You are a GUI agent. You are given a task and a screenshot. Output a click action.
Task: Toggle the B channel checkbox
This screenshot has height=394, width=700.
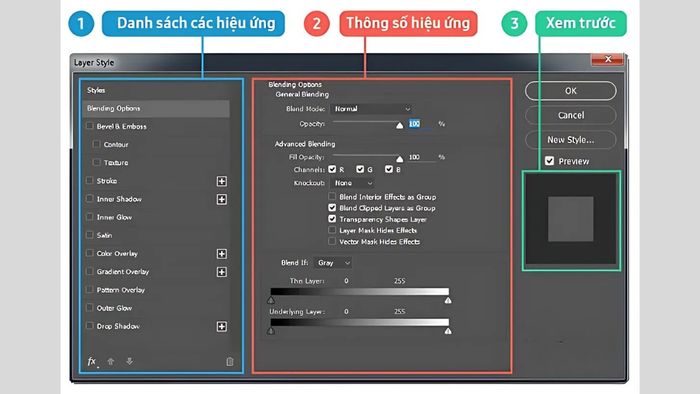[389, 169]
